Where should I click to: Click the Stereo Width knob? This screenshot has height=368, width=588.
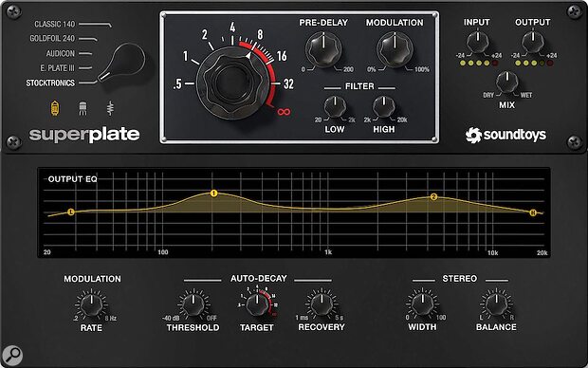(423, 304)
